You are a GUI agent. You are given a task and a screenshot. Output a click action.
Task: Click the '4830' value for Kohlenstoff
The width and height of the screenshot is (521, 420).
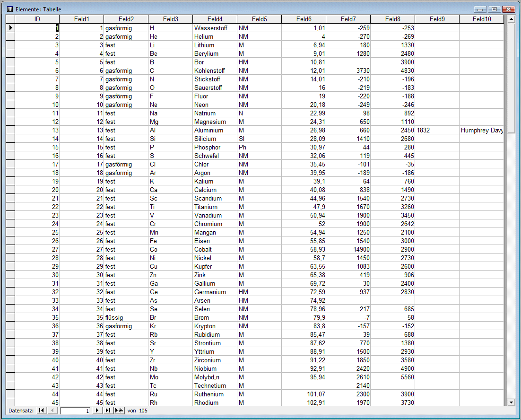coord(393,71)
